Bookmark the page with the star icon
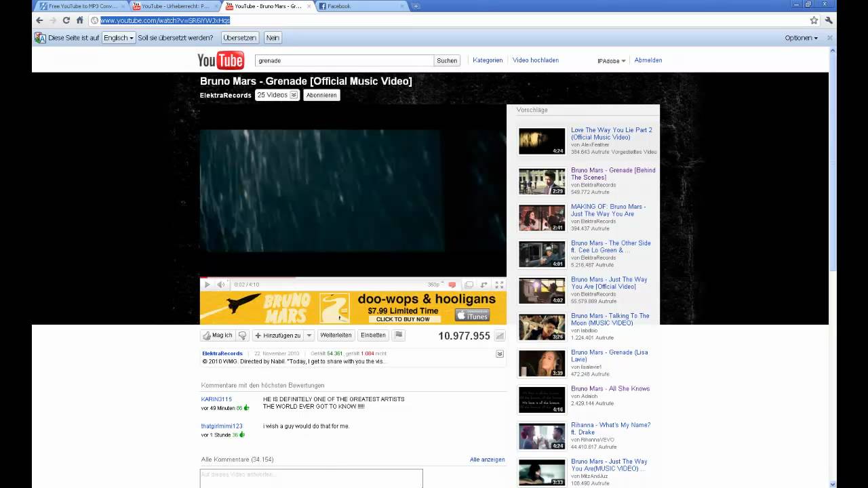Image resolution: width=868 pixels, height=488 pixels. (x=814, y=20)
